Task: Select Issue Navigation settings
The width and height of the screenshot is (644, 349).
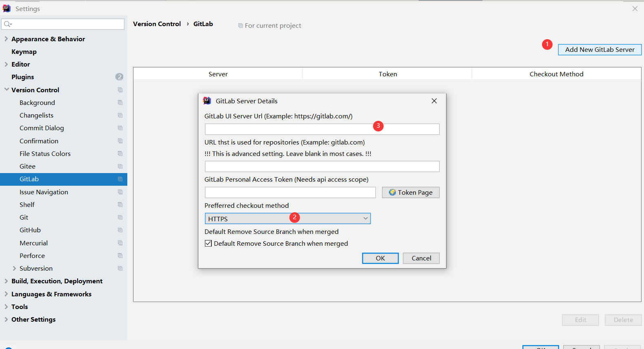Action: click(44, 192)
